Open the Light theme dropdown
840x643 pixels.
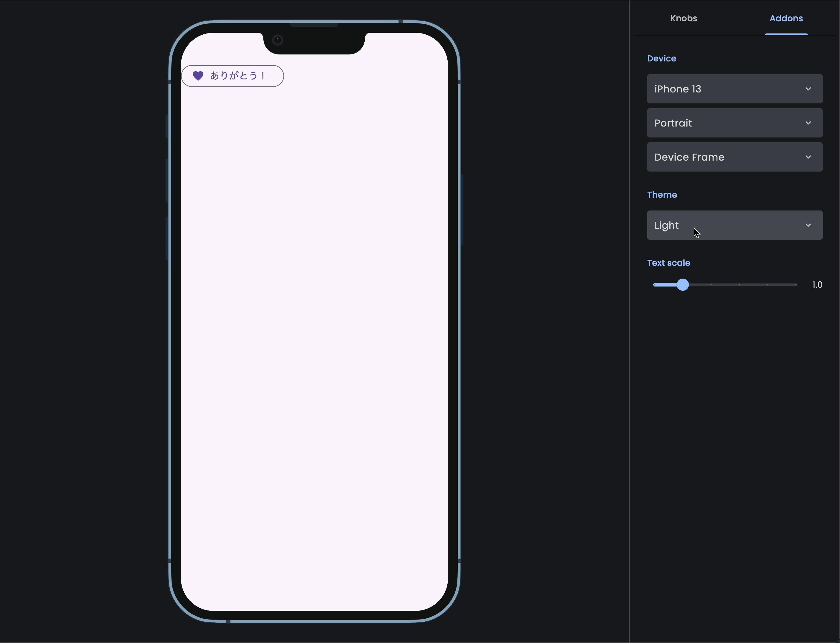pyautogui.click(x=734, y=225)
